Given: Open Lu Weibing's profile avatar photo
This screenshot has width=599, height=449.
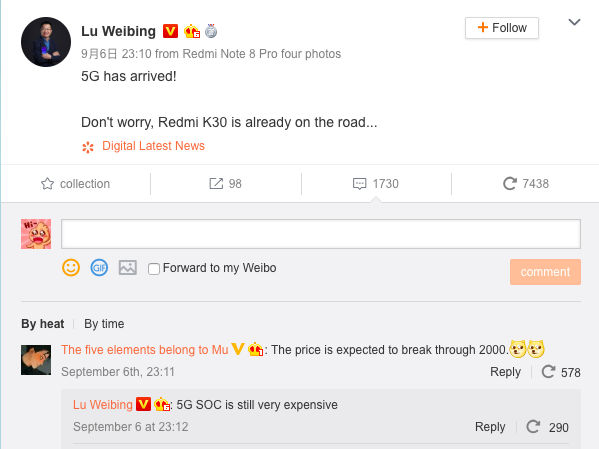Looking at the screenshot, I should tap(46, 42).
